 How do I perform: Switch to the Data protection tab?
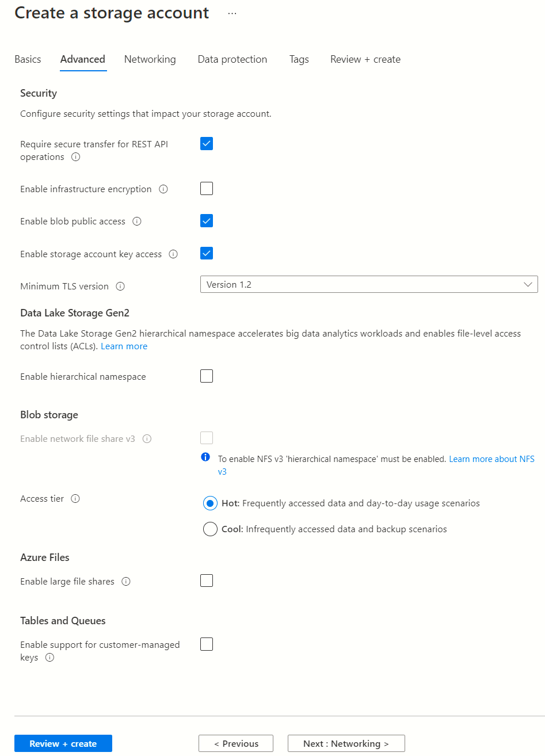(x=233, y=59)
